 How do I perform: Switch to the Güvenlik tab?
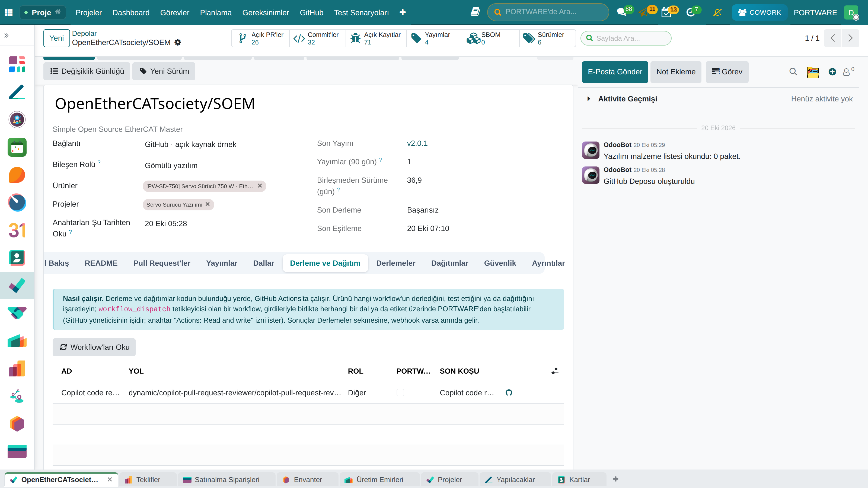point(500,263)
